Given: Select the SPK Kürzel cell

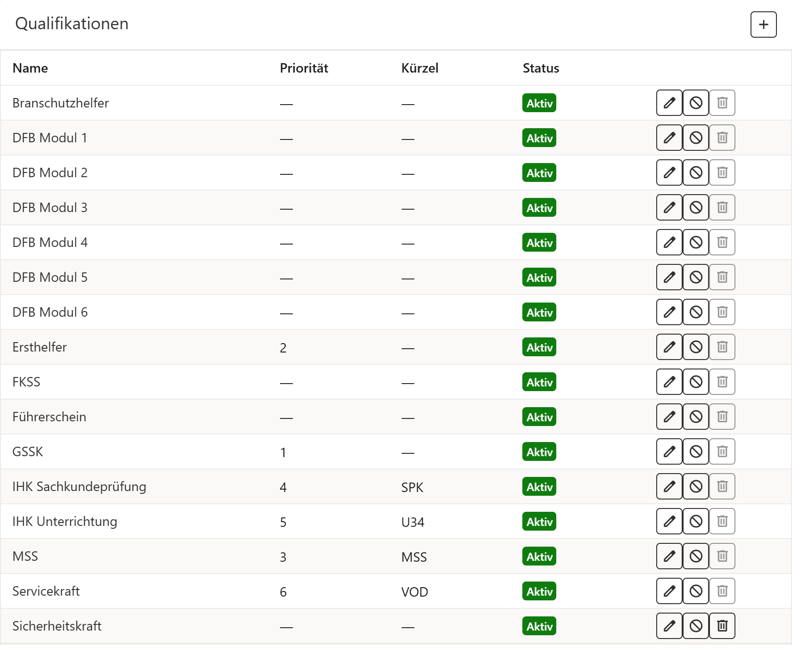Looking at the screenshot, I should 412,487.
